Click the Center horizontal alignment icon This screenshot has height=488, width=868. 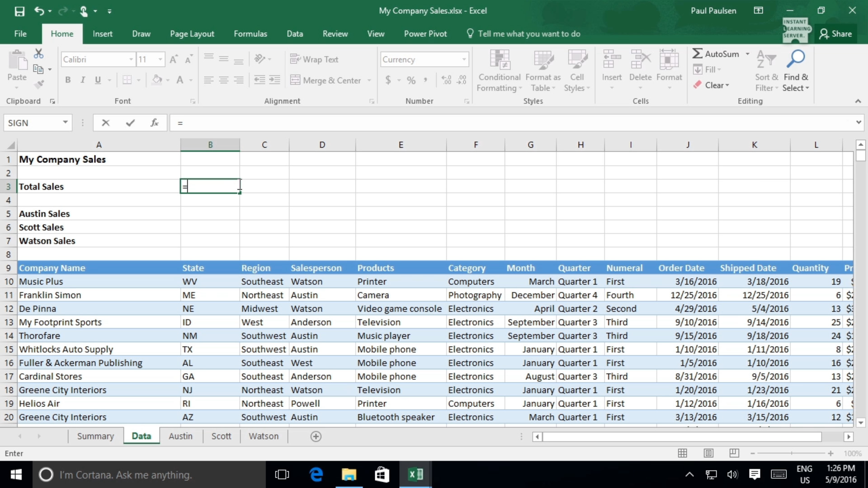coord(223,80)
